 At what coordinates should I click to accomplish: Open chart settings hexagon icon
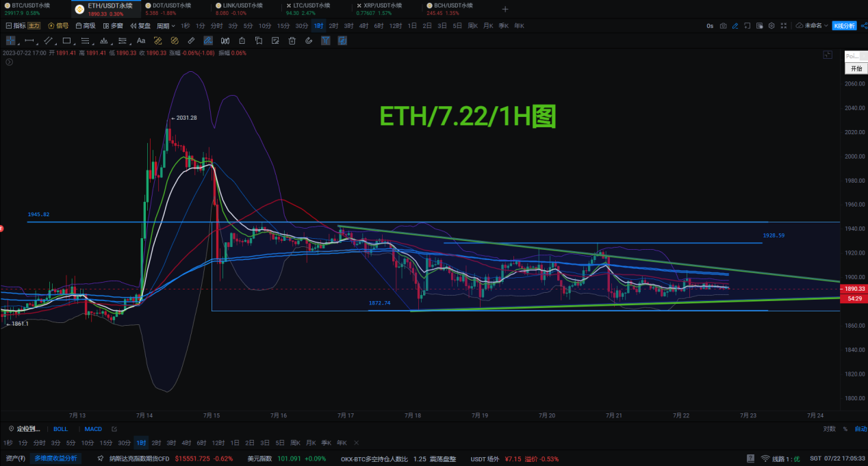point(771,26)
